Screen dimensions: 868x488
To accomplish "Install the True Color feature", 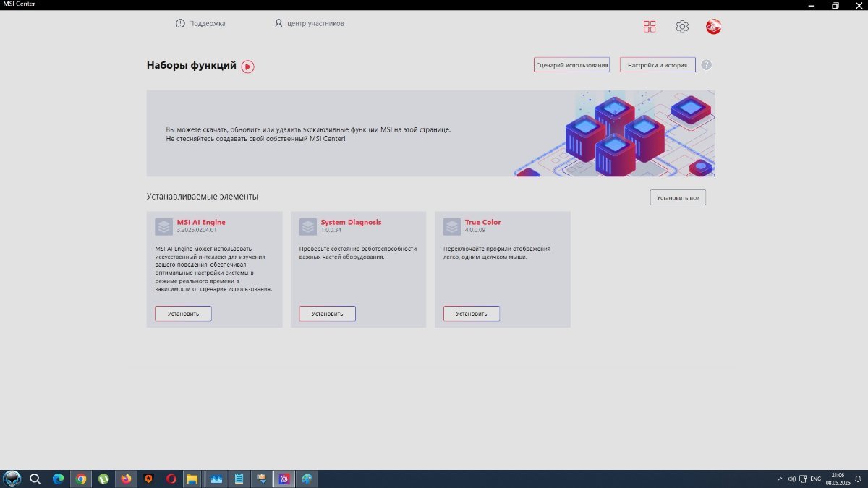I will [x=472, y=314].
